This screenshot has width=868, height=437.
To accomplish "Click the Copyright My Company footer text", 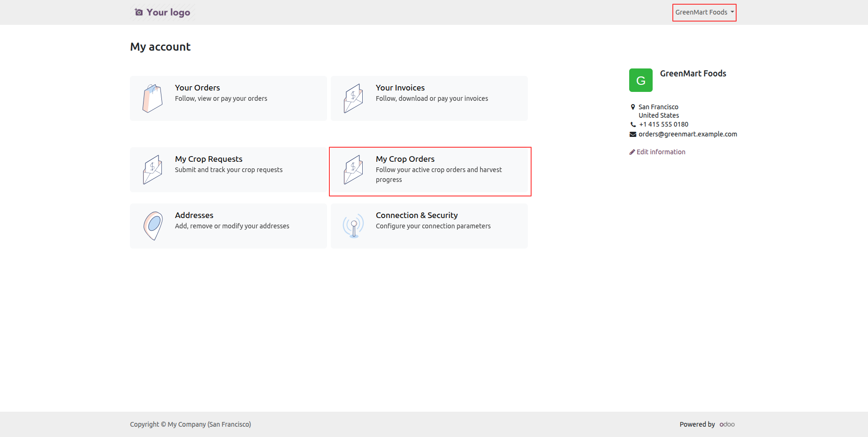I will (190, 424).
